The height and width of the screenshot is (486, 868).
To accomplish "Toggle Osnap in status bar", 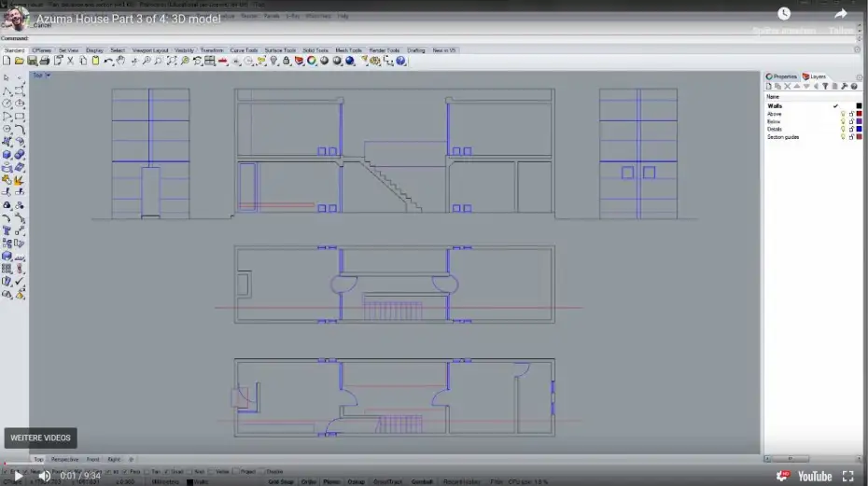I will (x=356, y=481).
